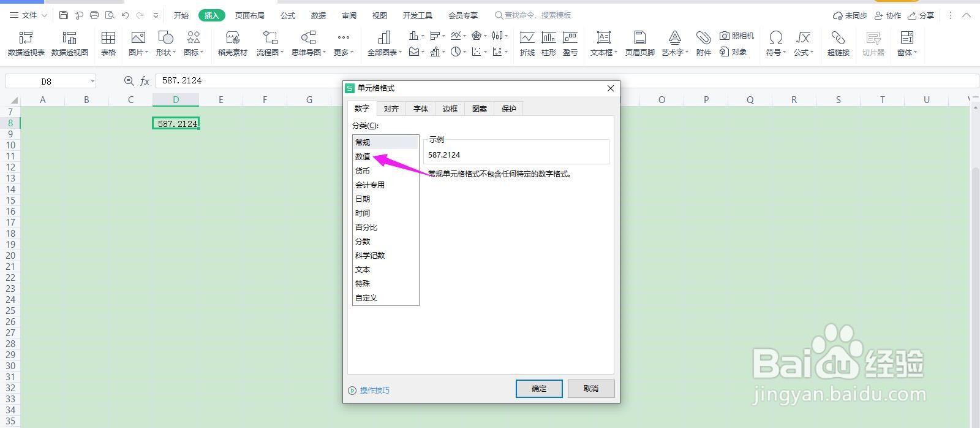Insert a mind map (思维导图)
980x428 pixels.
pos(309,44)
